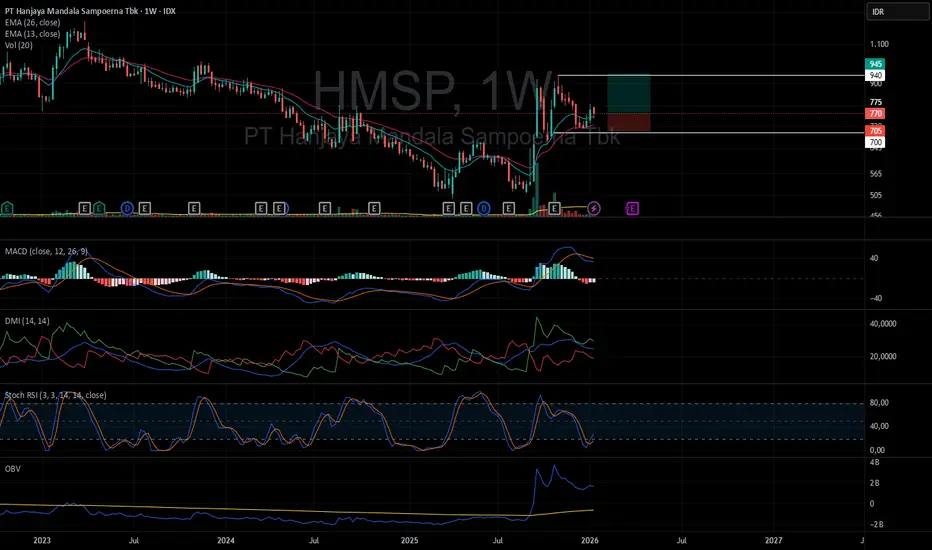
Task: Click the 40,0000 value on DMI scale
Action: click(x=883, y=324)
